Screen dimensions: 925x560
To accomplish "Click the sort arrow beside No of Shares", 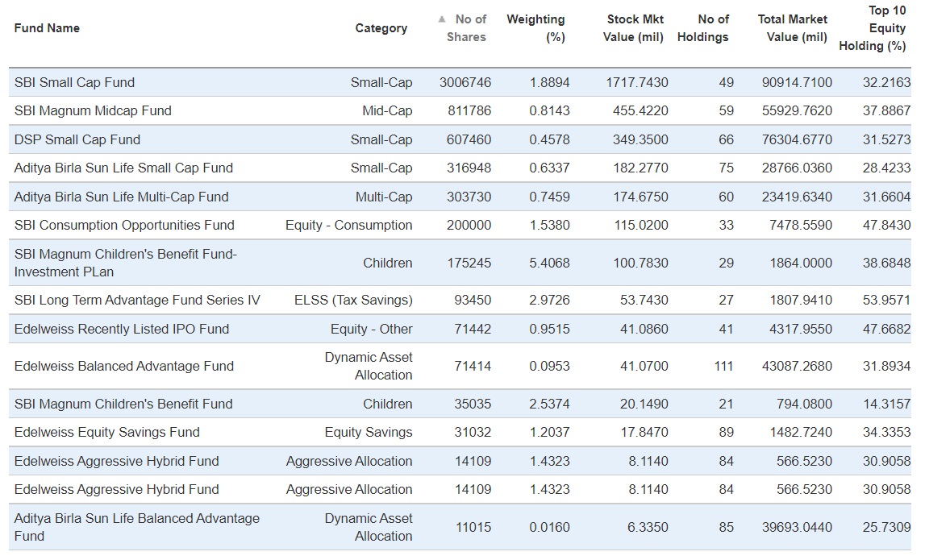I will click(442, 19).
